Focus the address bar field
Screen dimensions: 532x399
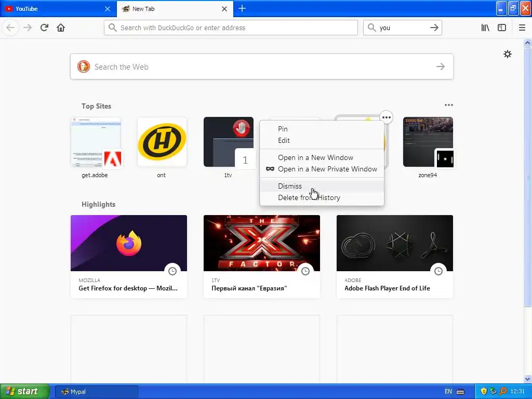tap(231, 28)
